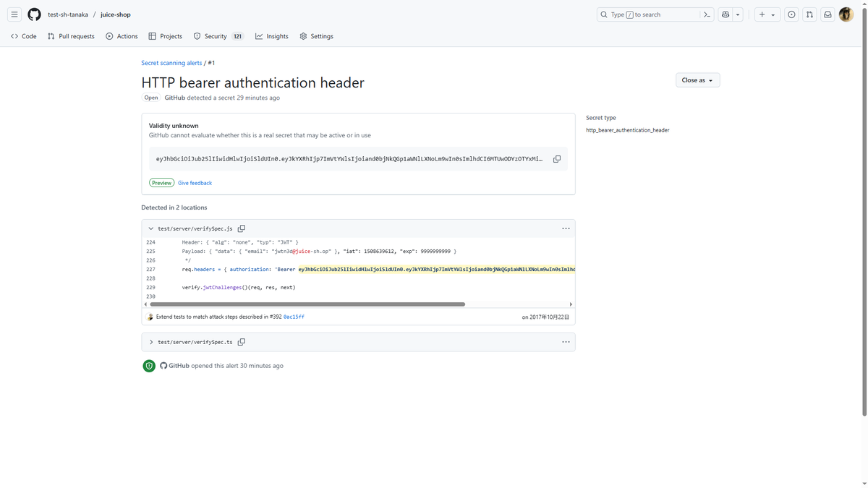Click the http_bearer_authentication_header secret type

(628, 130)
